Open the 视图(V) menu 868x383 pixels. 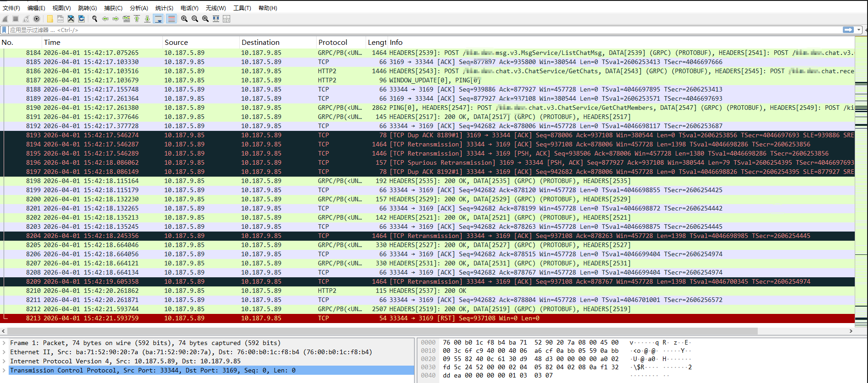[x=61, y=8]
